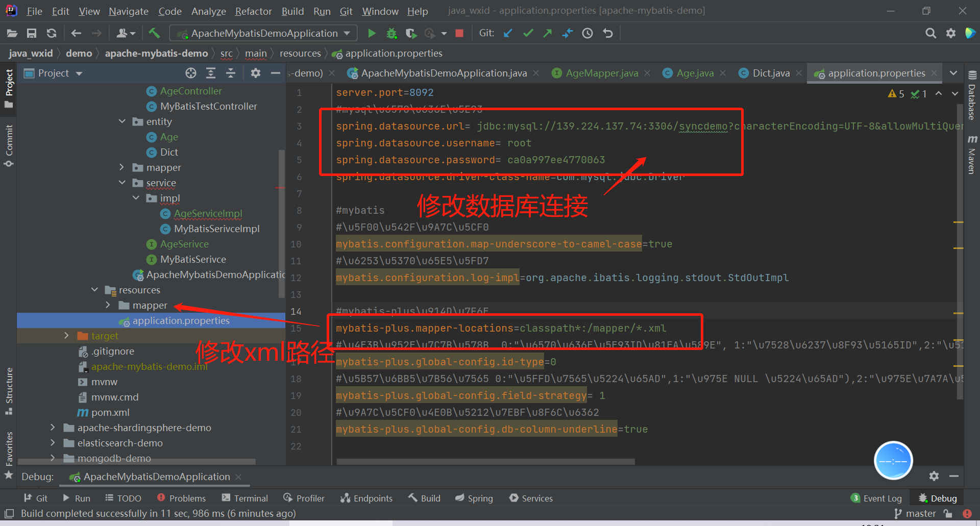Open the Profiler tool window
Viewport: 980px width, 526px height.
304,498
